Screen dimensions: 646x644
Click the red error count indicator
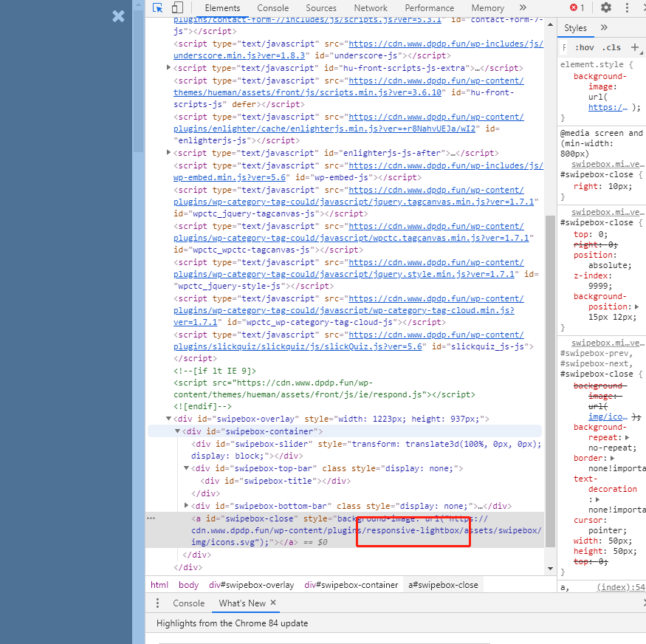[577, 8]
